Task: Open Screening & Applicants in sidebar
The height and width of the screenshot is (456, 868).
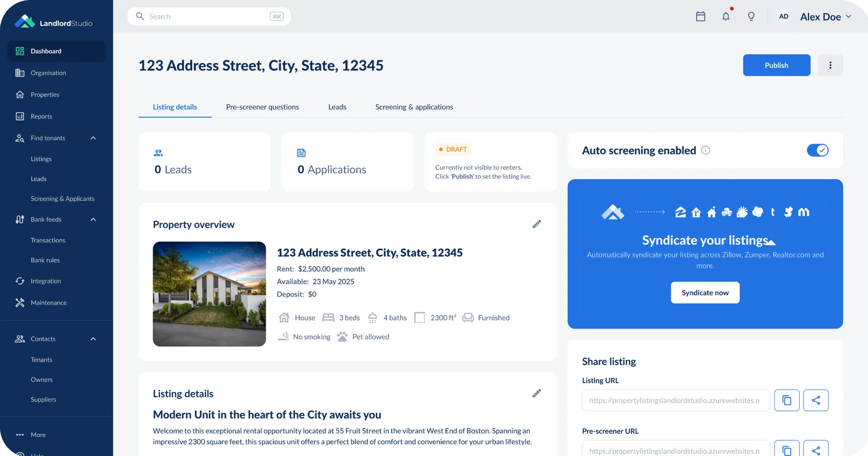Action: (x=62, y=199)
